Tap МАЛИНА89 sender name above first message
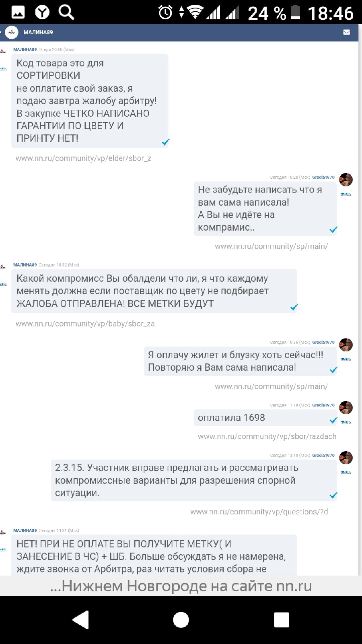The height and width of the screenshot is (644, 362). click(x=25, y=50)
